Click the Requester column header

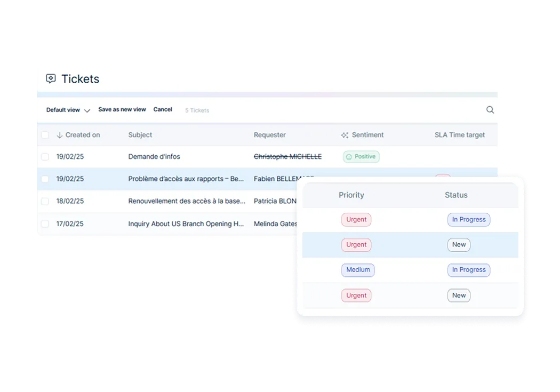pyautogui.click(x=270, y=135)
